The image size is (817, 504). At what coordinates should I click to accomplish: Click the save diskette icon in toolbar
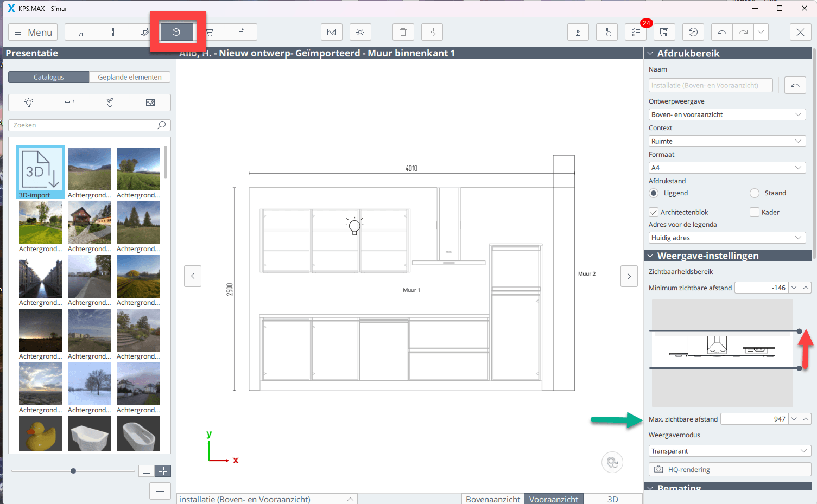664,33
